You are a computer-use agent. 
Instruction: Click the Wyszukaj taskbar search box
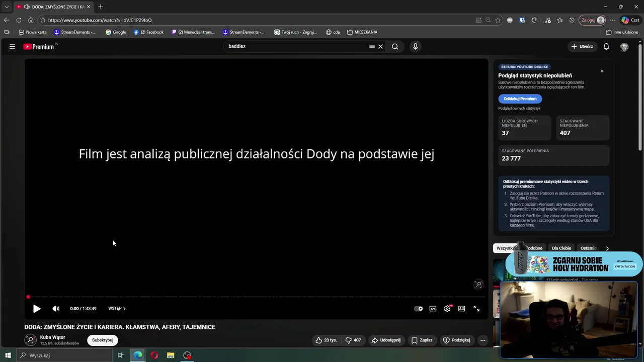click(64, 355)
